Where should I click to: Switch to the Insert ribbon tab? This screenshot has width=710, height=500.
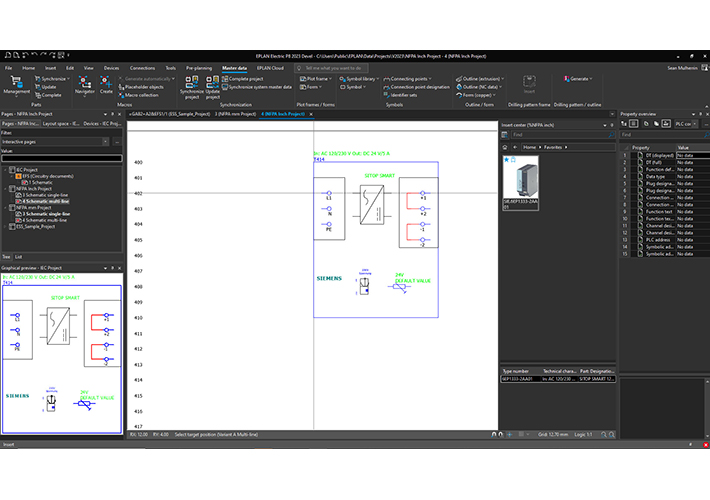50,68
